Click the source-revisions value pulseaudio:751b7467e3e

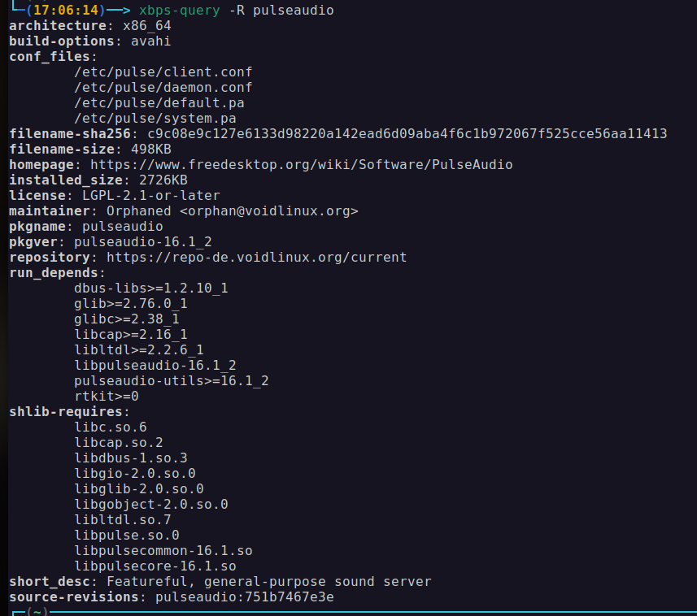click(244, 596)
